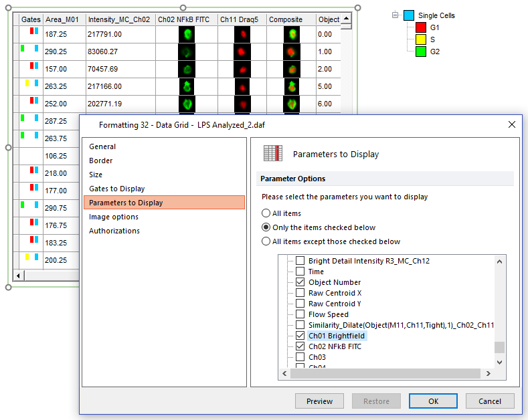Toggle the Object Number checkbox
The image size is (528, 420).
click(300, 282)
